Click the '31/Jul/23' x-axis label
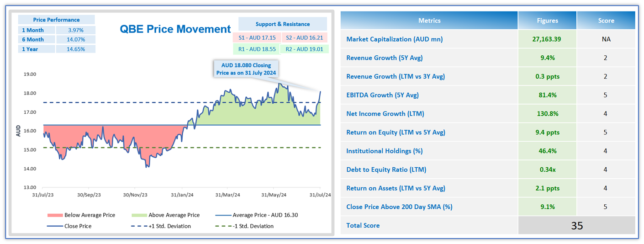The image size is (644, 244). tap(42, 195)
